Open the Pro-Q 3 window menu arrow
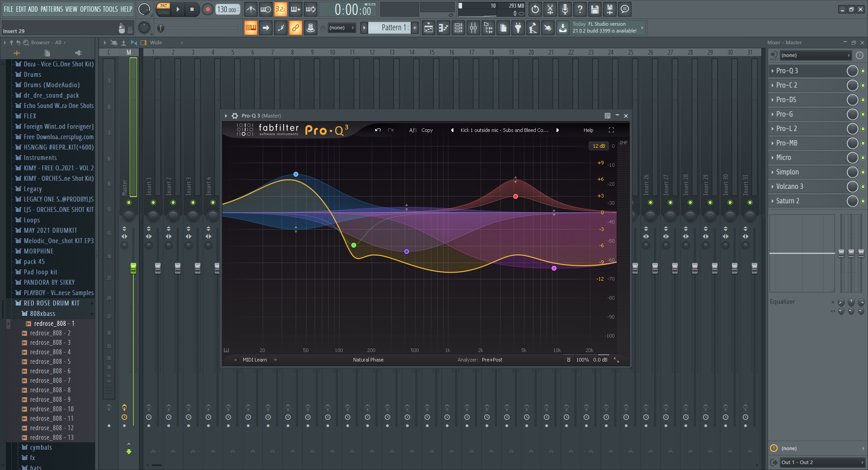The height and width of the screenshot is (470, 868). point(226,116)
